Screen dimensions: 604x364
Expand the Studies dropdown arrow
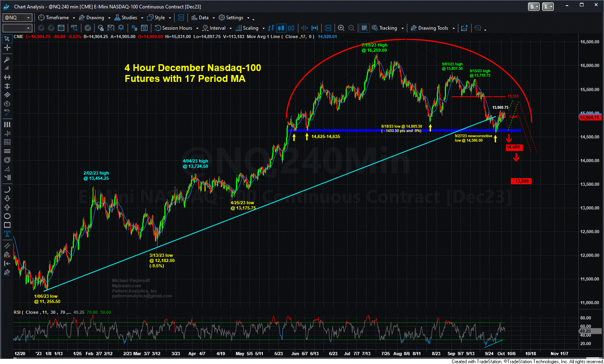coord(142,18)
